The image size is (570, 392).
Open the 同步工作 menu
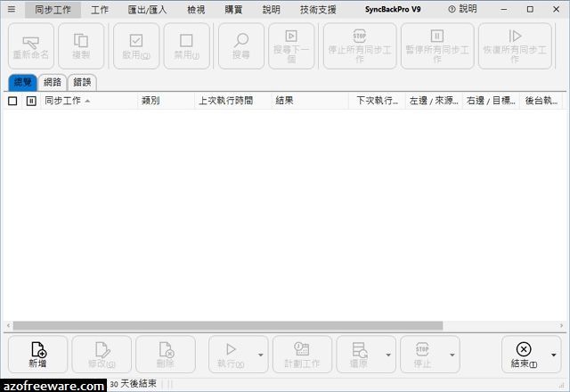pos(53,10)
